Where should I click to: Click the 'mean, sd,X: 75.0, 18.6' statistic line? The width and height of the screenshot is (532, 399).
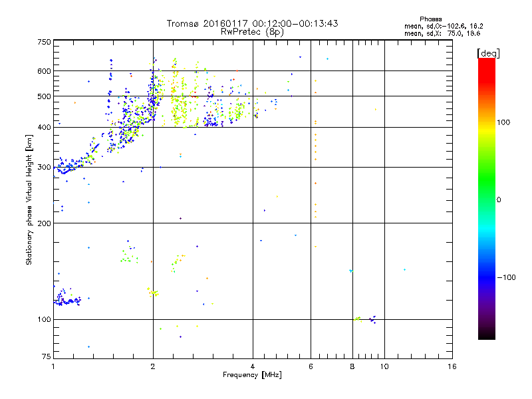click(x=442, y=33)
